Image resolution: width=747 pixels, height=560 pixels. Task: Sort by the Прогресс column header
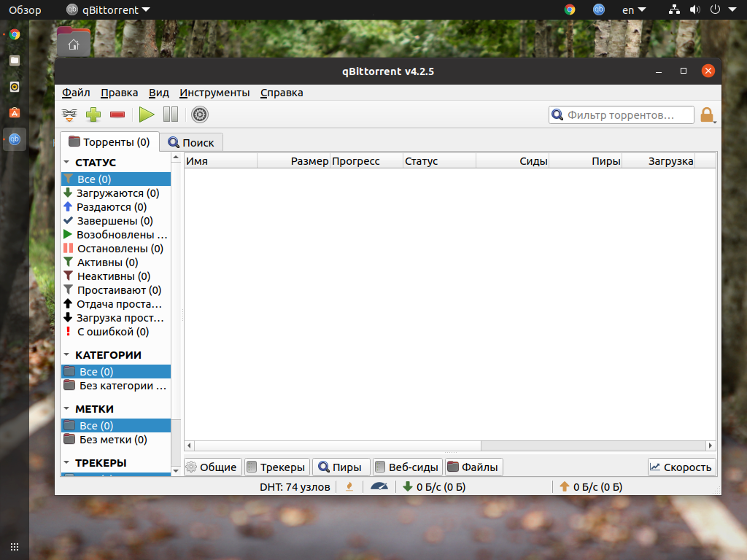click(x=366, y=161)
